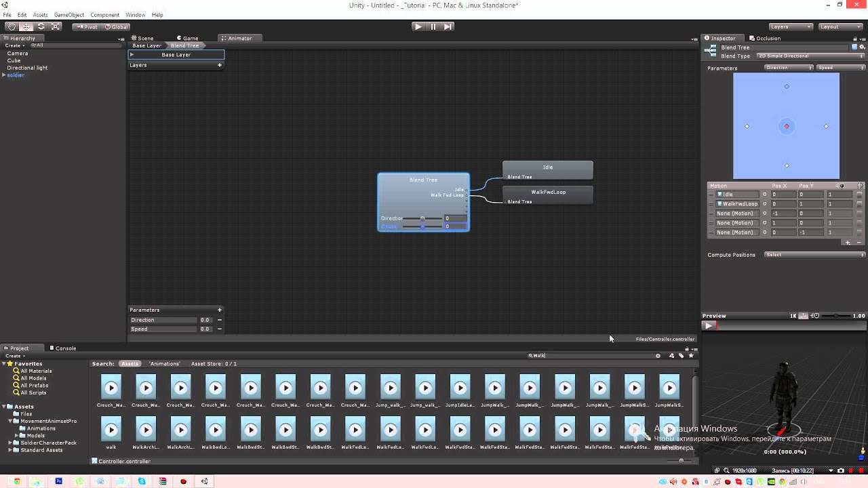Click the red blend point in blend graph

click(787, 126)
